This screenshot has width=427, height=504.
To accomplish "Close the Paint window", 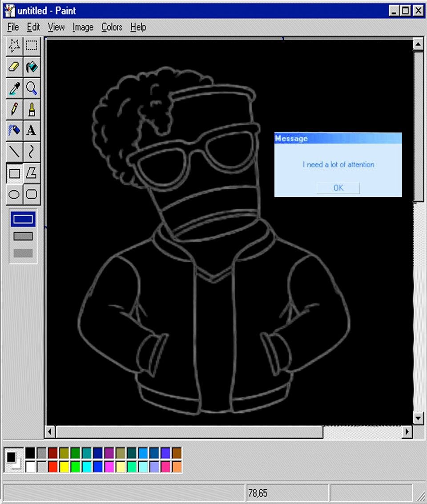I will coord(418,11).
